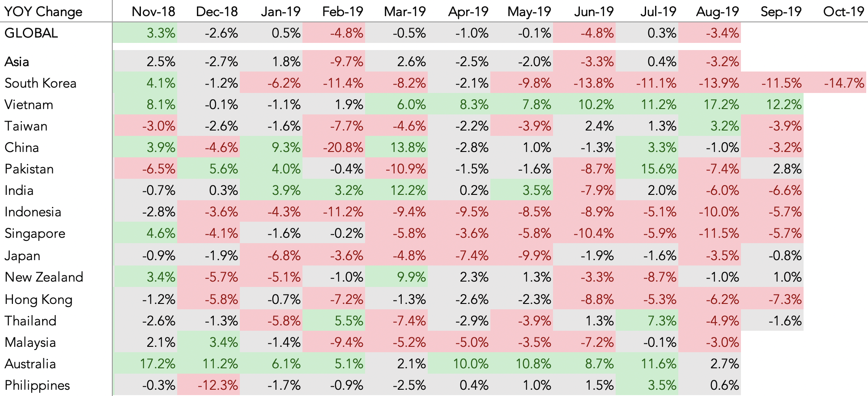The width and height of the screenshot is (868, 396).
Task: Click Philippines' Dec-18 cell showing -12.3%
Action: (219, 385)
